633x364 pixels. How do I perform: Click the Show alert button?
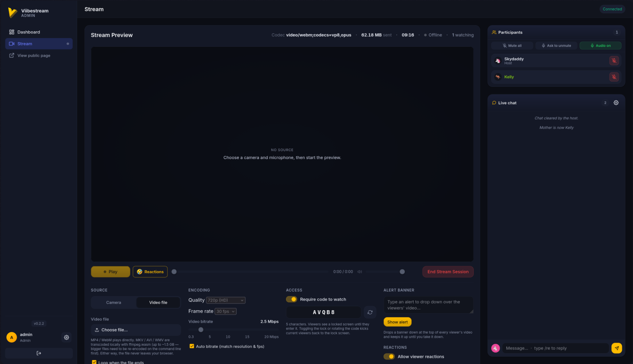tap(397, 322)
